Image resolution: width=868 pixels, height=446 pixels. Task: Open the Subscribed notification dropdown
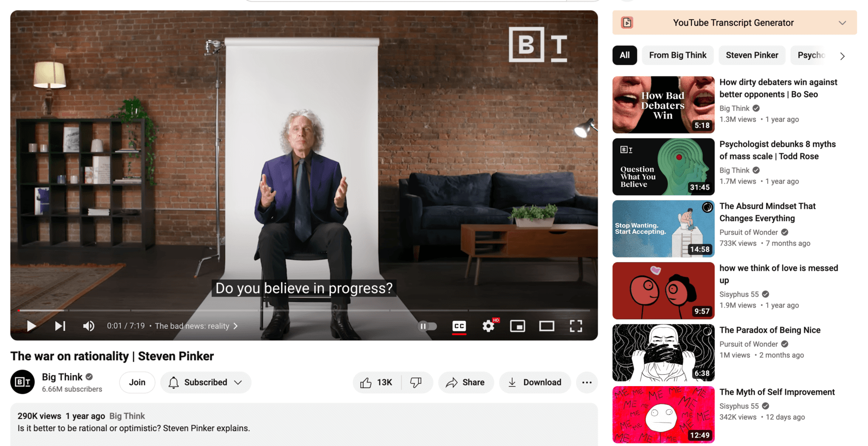click(206, 383)
